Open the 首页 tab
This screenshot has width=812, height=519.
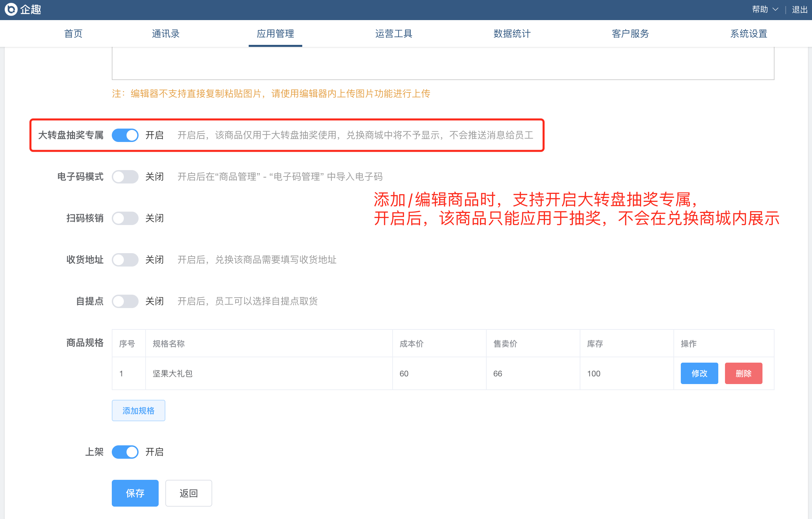point(73,33)
